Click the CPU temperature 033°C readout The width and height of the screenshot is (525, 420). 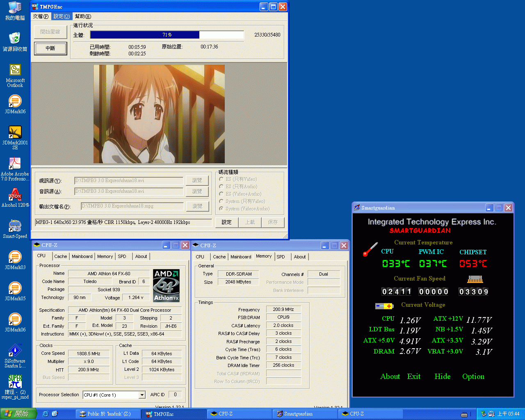396,264
